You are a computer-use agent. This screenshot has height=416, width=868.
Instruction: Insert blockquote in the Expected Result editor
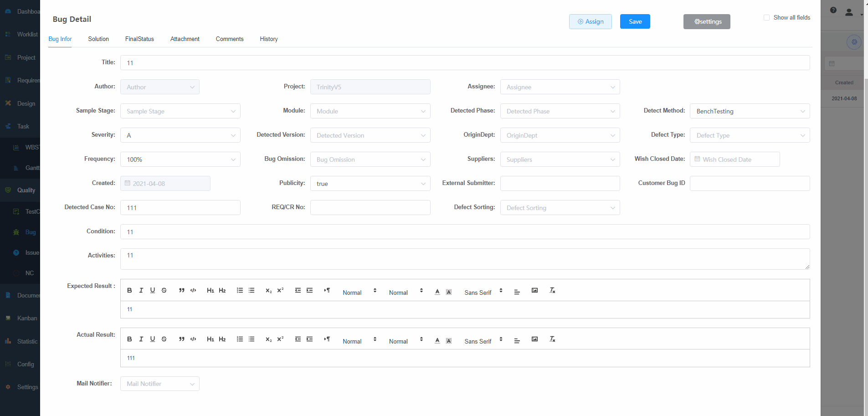tap(182, 290)
